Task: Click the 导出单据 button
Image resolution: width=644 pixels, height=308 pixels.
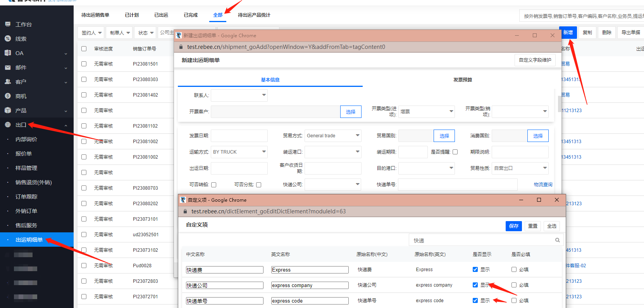Action: pos(631,33)
